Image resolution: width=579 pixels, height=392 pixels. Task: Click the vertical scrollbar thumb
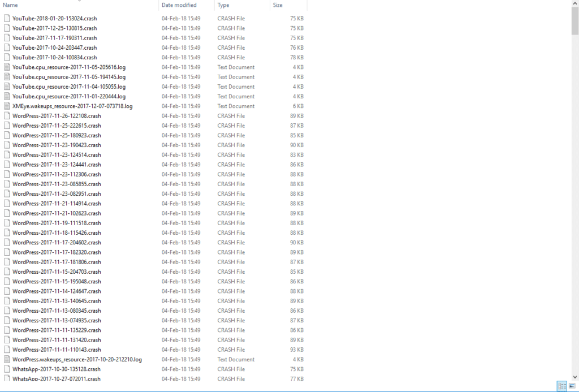tap(575, 21)
